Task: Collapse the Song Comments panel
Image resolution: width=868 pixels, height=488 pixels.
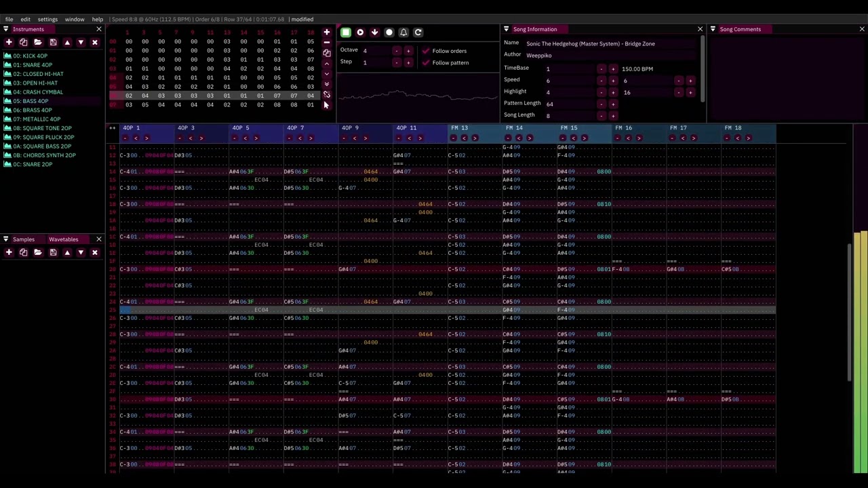Action: pos(713,29)
